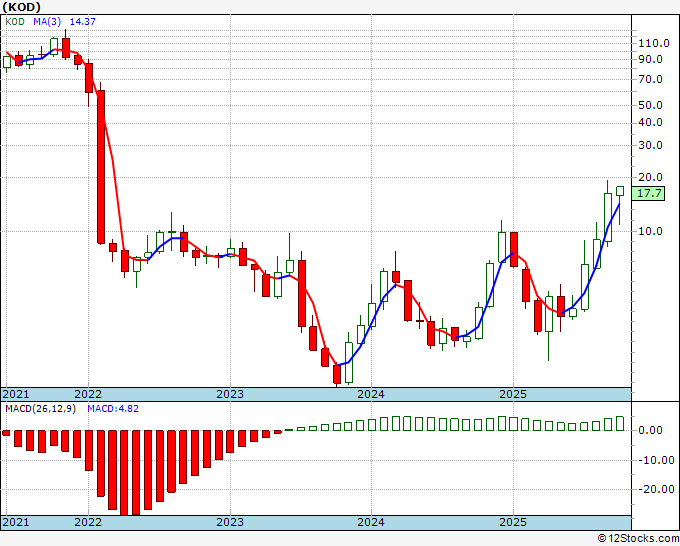Click 2022 on the price chart timeline
This screenshot has height=546, width=680.
coord(88,394)
